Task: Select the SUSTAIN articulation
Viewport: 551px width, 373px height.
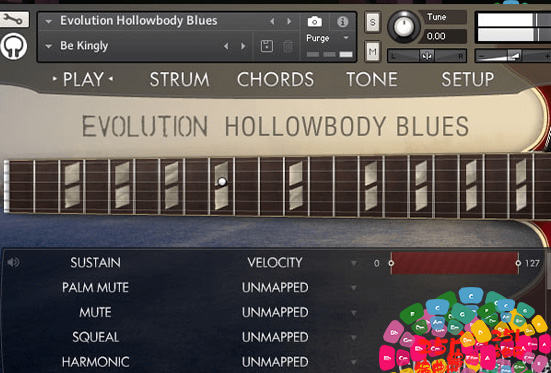Action: point(95,263)
